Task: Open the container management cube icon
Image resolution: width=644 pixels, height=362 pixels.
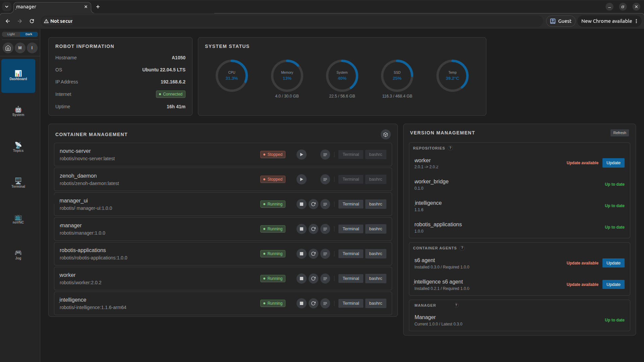Action: pyautogui.click(x=386, y=134)
